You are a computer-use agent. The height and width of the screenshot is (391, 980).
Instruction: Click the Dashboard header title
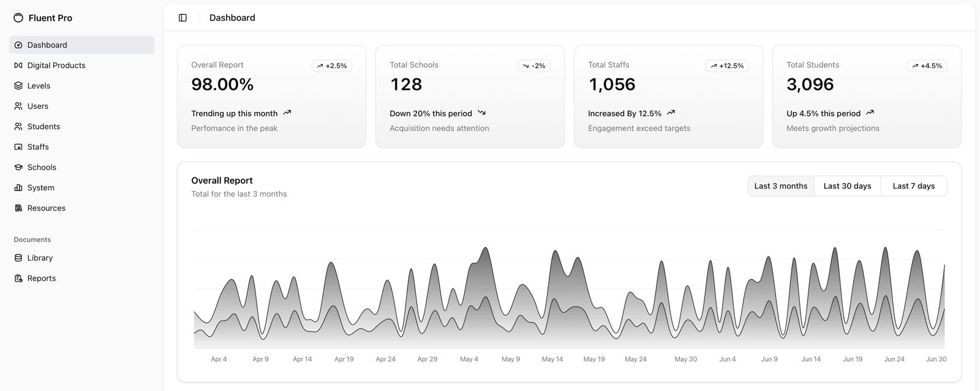pos(232,18)
